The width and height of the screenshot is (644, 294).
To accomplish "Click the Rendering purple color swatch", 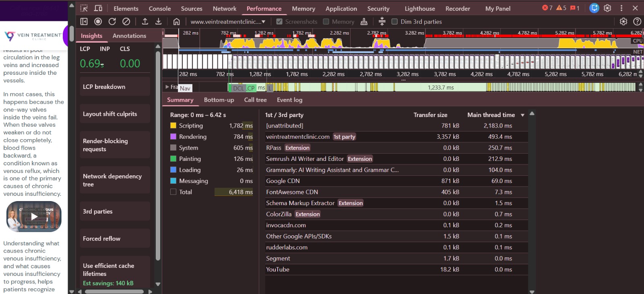I will [x=173, y=137].
